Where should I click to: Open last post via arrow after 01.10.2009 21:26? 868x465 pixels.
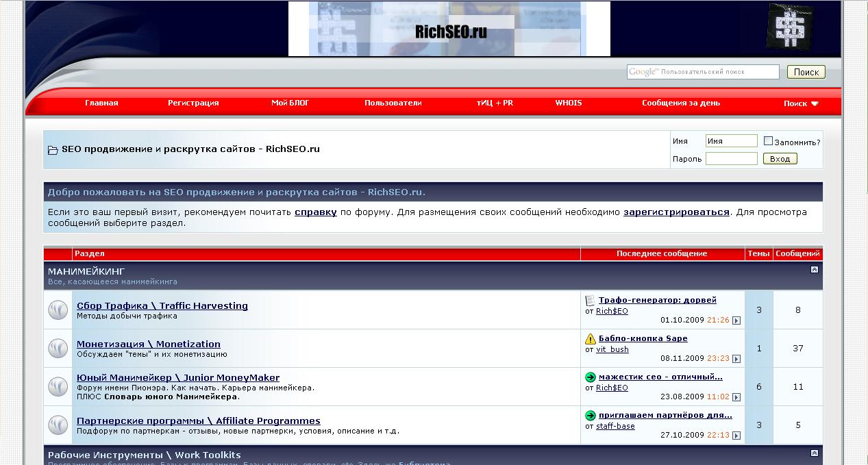coord(736,319)
